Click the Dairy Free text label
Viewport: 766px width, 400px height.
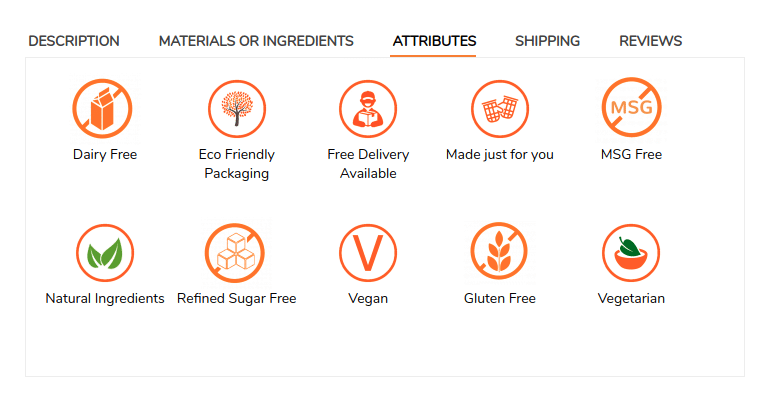click(x=104, y=155)
